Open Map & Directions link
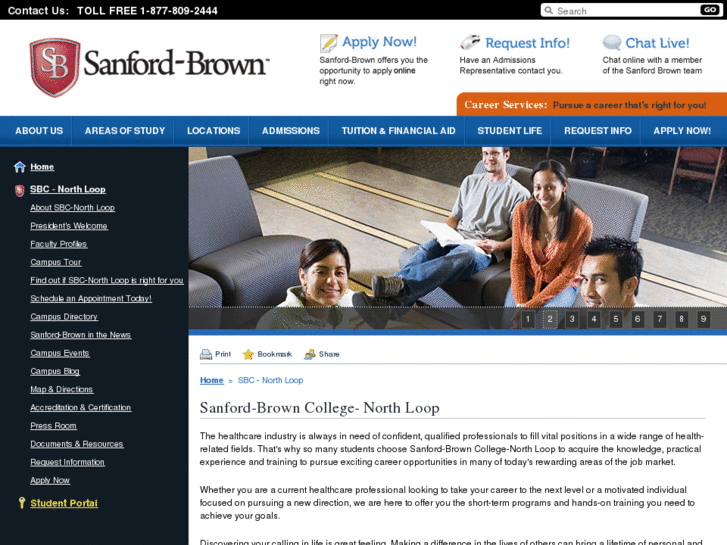Image resolution: width=727 pixels, height=545 pixels. click(x=62, y=389)
